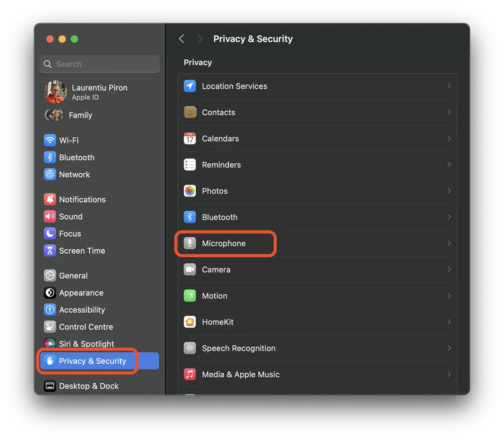Open the Wi-Fi icon in sidebar
Screen dimensions: 504x440
point(50,140)
